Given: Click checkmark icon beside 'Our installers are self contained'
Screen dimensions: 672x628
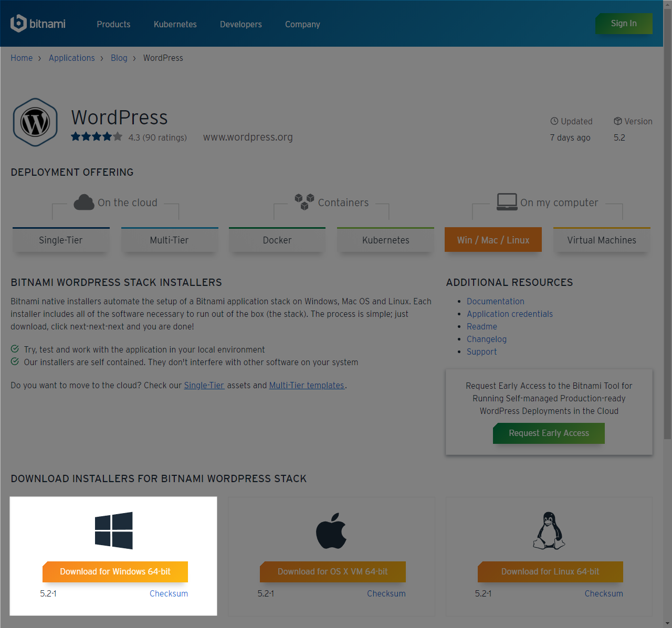Looking at the screenshot, I should tap(15, 361).
